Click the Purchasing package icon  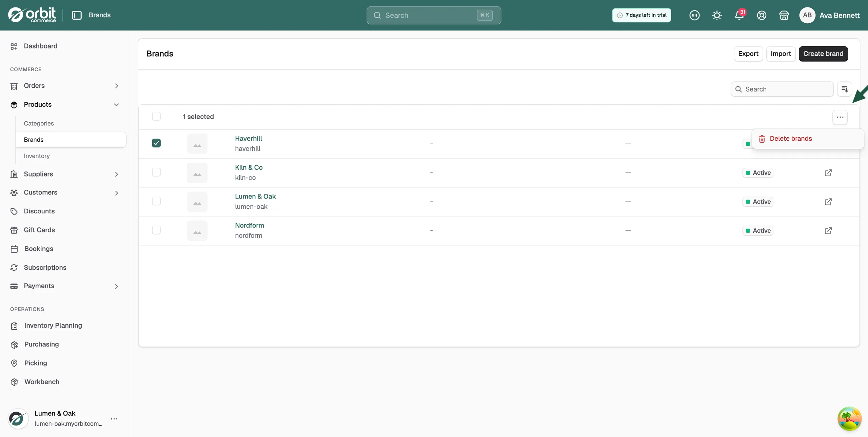click(14, 345)
